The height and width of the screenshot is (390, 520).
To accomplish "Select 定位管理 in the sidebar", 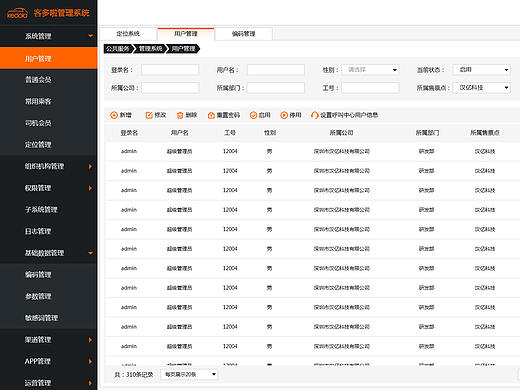I will click(x=49, y=145).
